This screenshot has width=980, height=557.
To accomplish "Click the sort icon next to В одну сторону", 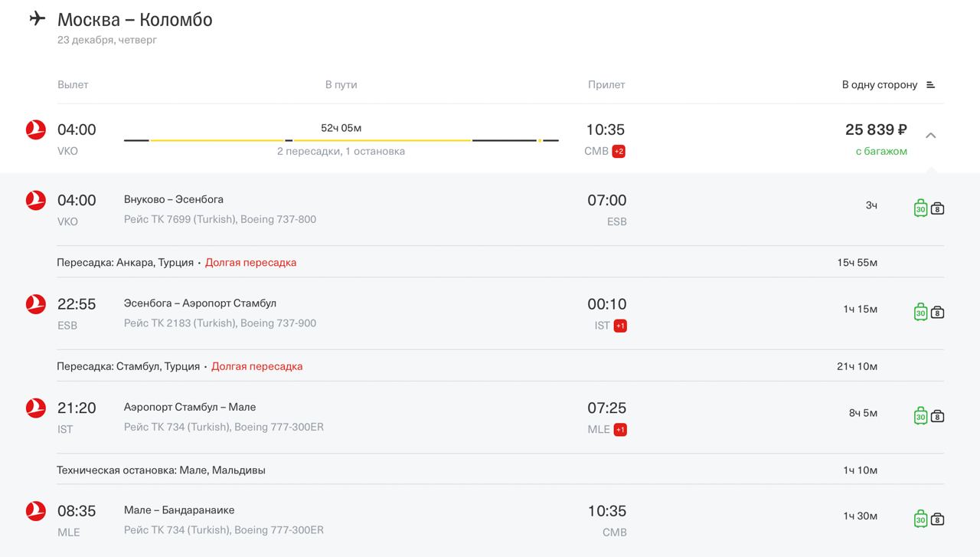I will click(x=931, y=85).
